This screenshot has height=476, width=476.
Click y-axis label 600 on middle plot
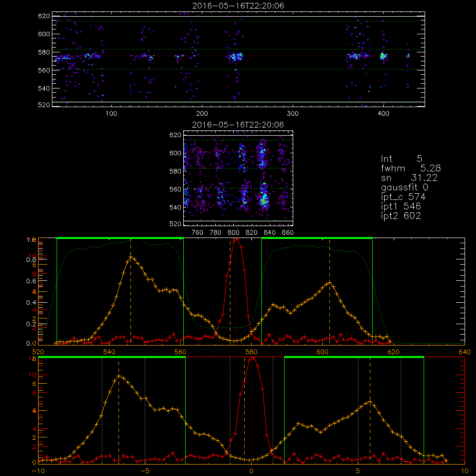pos(176,153)
